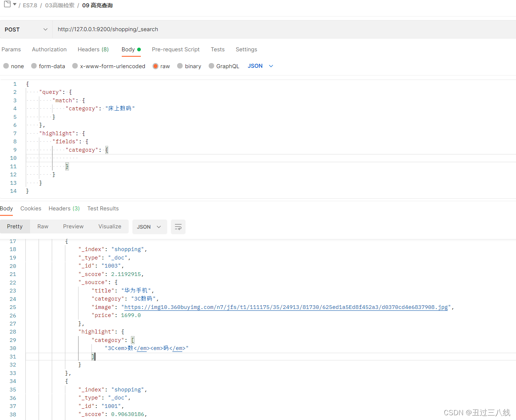Open the response Headers (3) tab
This screenshot has height=420, width=516.
click(64, 209)
